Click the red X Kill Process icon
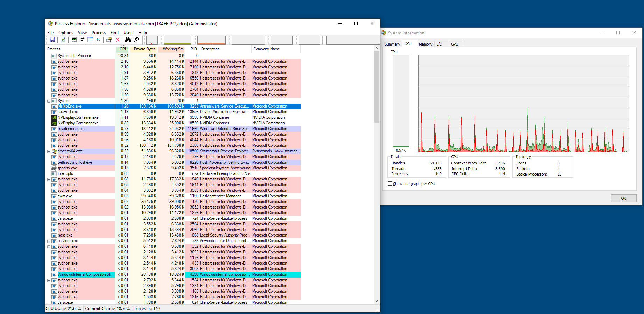Image resolution: width=644 pixels, height=314 pixels. (118, 40)
